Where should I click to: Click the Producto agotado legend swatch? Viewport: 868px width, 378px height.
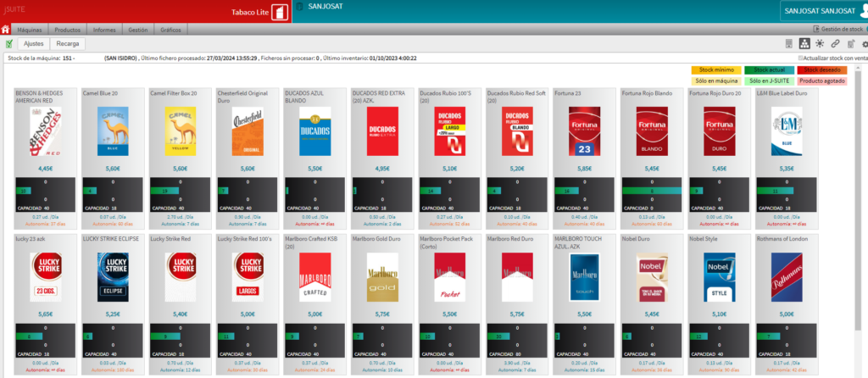(822, 81)
